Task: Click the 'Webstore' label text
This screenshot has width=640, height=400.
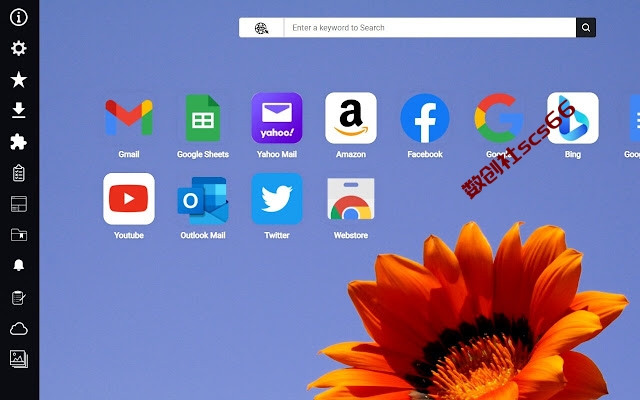Action: click(351, 235)
